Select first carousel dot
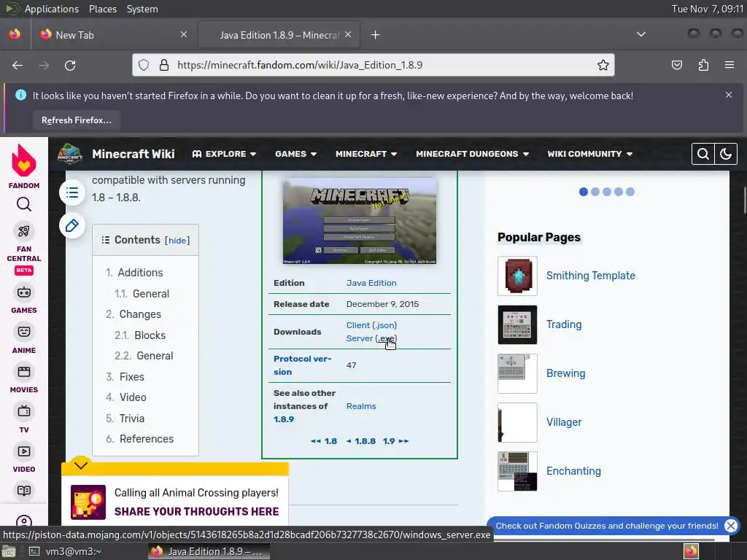The image size is (747, 560). (583, 192)
